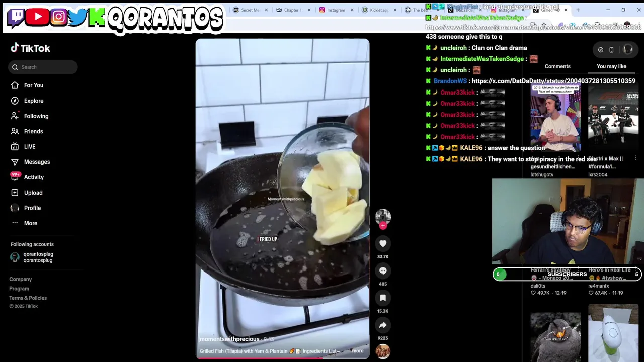Image resolution: width=644 pixels, height=362 pixels.
Task: Share the video with arrow icon
Action: (x=383, y=325)
